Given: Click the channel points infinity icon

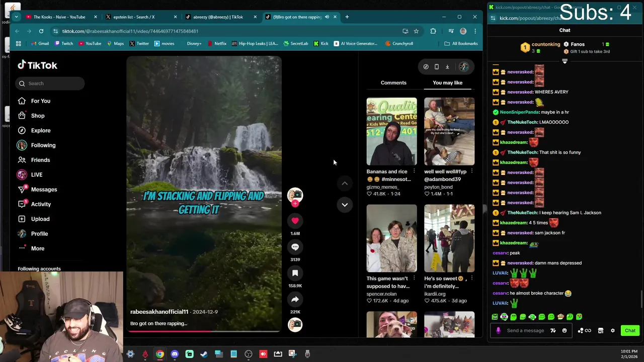Looking at the screenshot, I should tap(584, 330).
